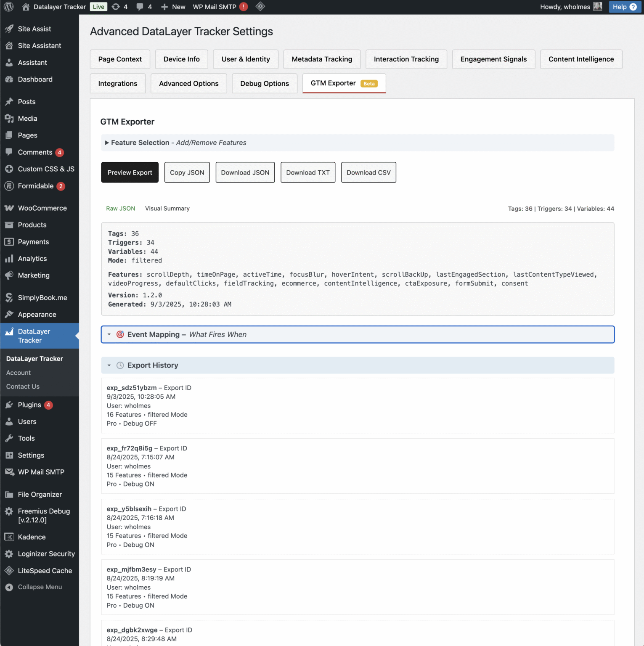The height and width of the screenshot is (646, 644).
Task: Open the Metadata Tracking tab
Action: tap(322, 59)
